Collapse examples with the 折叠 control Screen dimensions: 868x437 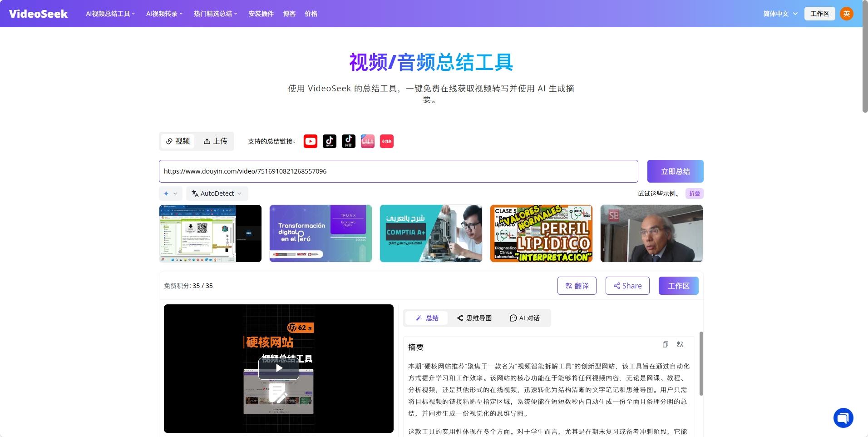[x=694, y=193]
